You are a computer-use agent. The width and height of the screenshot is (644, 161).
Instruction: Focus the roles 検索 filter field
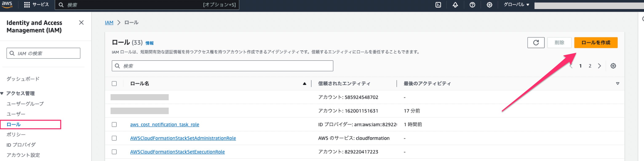point(222,66)
